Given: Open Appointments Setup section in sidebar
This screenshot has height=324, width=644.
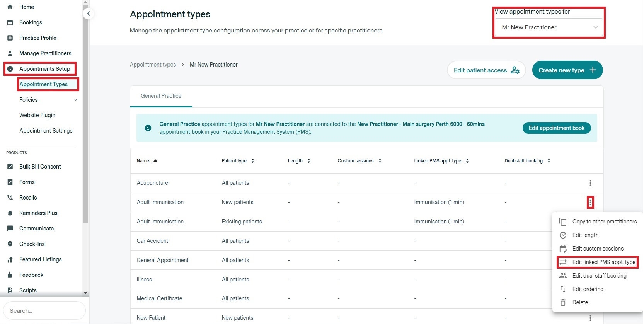Looking at the screenshot, I should click(x=44, y=69).
